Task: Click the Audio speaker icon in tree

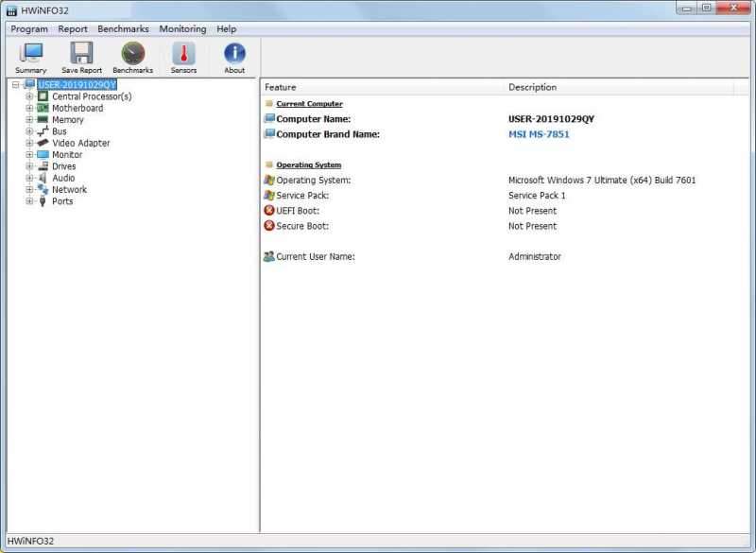Action: 43,178
